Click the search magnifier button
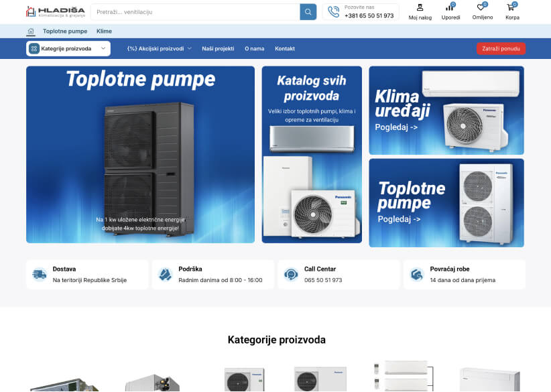Image resolution: width=551 pixels, height=392 pixels. pos(308,11)
